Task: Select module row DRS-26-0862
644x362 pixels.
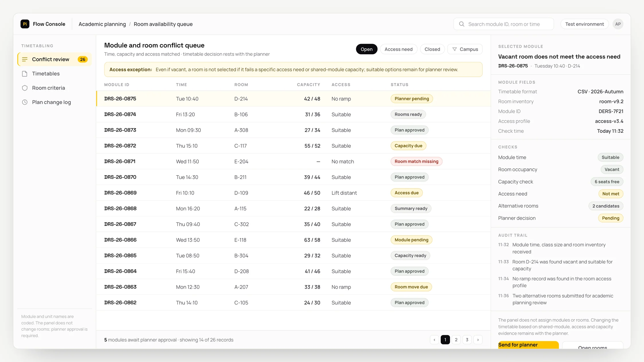Action: [294, 303]
